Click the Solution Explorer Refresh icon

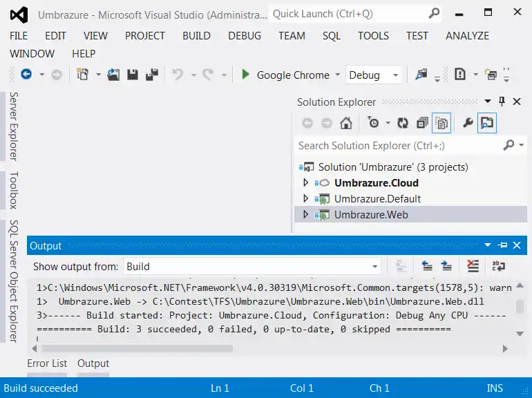click(403, 123)
